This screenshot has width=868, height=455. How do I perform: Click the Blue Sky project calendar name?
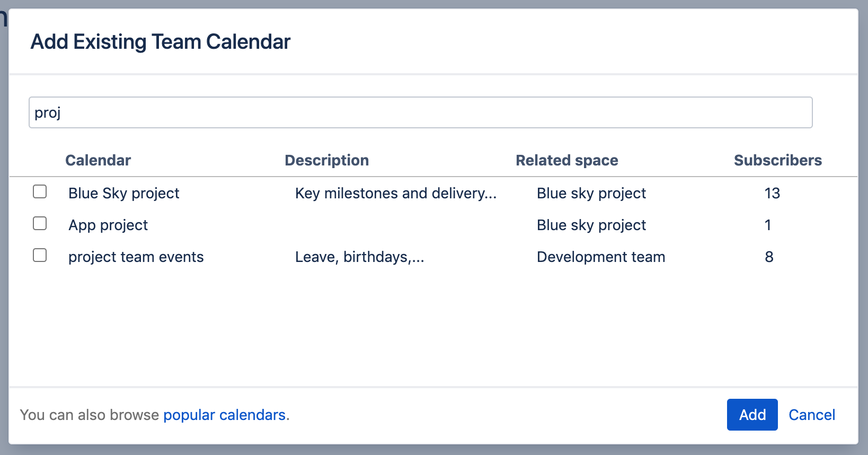[123, 193]
